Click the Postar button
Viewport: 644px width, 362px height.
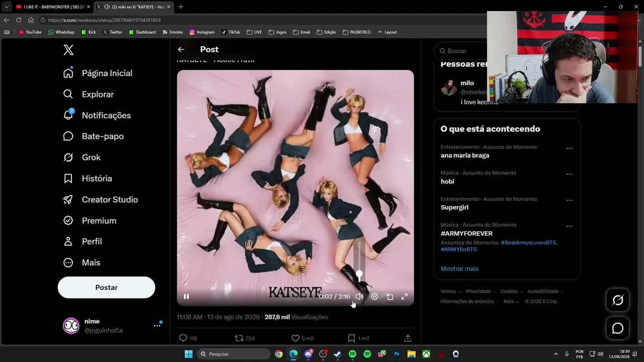pyautogui.click(x=106, y=288)
